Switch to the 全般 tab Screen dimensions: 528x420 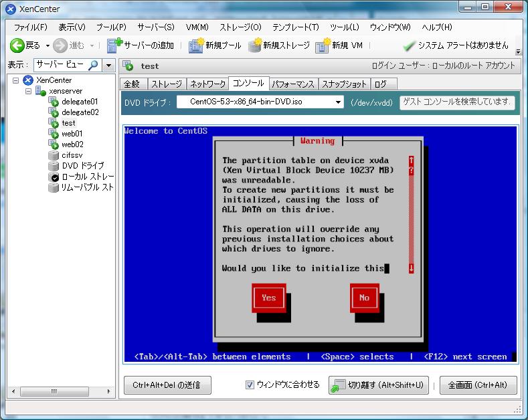pyautogui.click(x=133, y=84)
